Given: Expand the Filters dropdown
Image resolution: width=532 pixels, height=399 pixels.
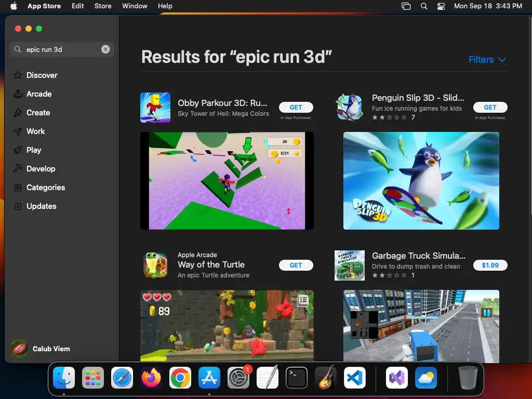Looking at the screenshot, I should 487,60.
